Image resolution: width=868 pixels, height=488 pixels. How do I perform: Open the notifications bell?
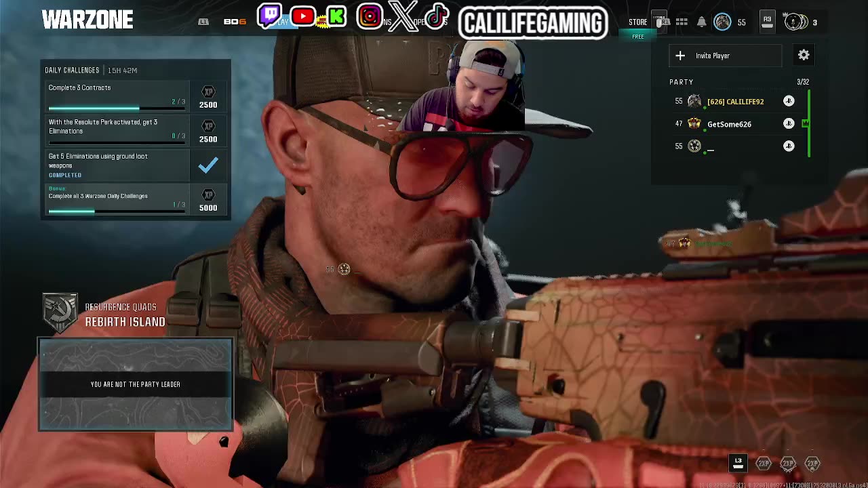(702, 22)
